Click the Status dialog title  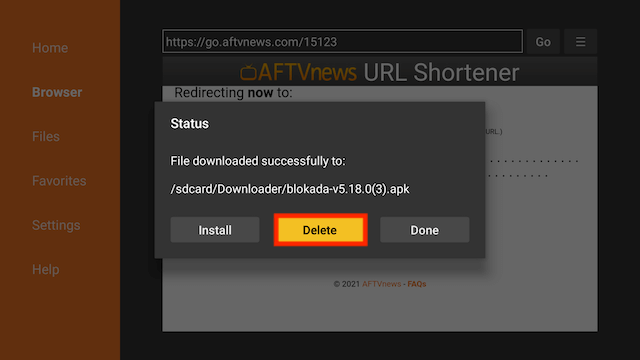click(x=189, y=124)
